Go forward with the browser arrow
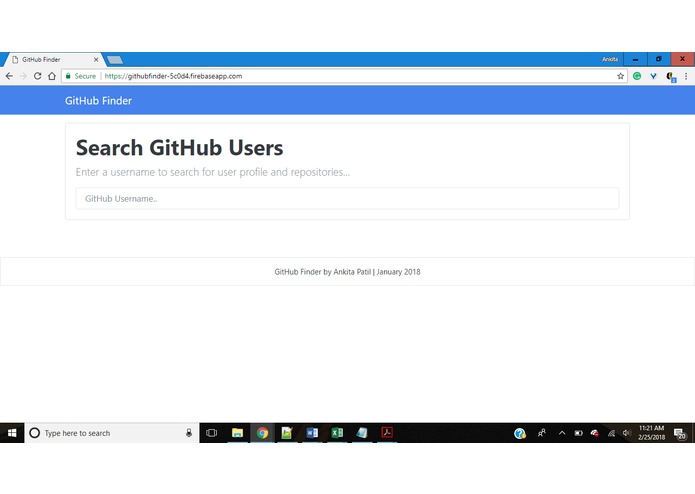The image size is (695, 494). [x=23, y=76]
